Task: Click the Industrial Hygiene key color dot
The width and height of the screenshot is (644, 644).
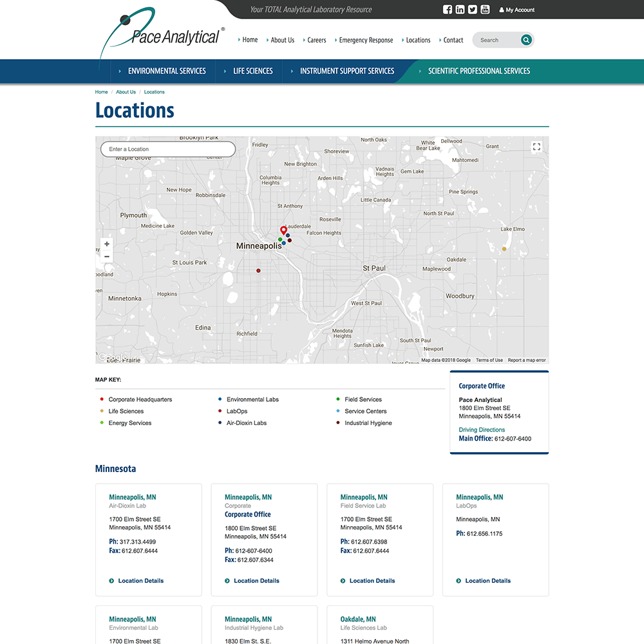Action: point(338,422)
